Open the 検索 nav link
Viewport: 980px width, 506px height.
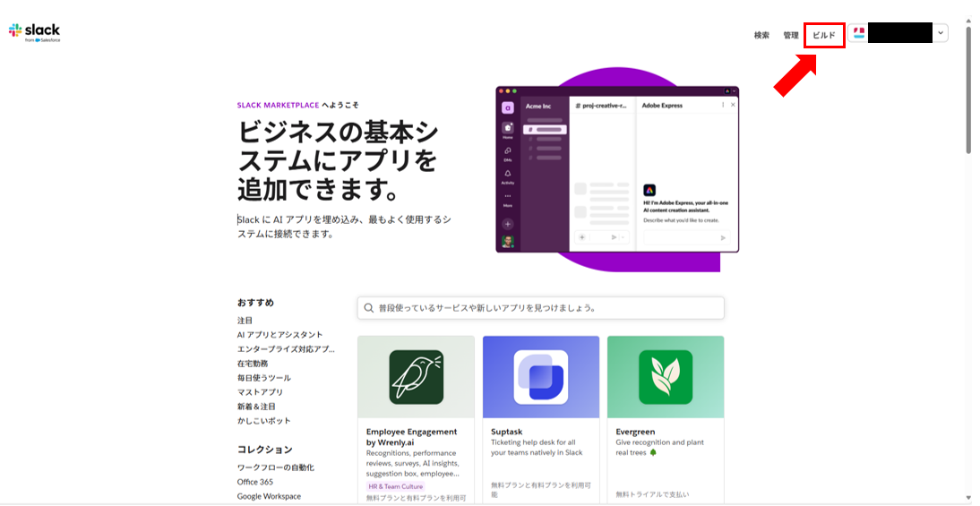pos(761,36)
